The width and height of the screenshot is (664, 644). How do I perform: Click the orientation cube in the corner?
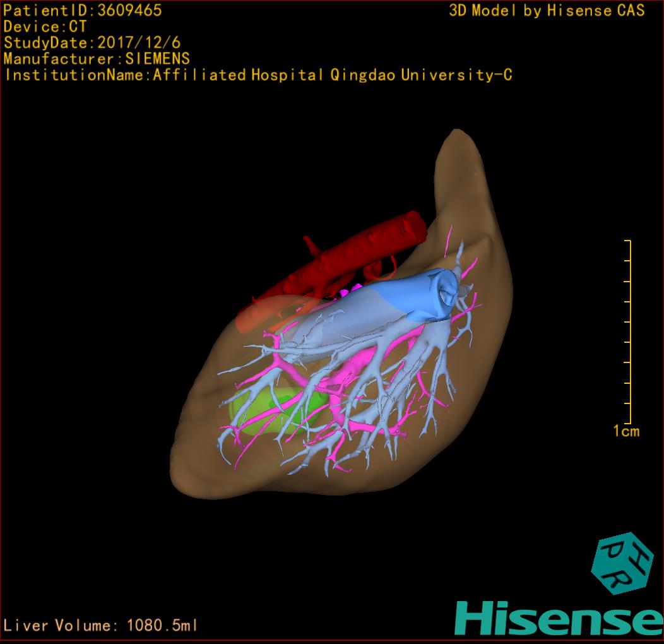[622, 563]
